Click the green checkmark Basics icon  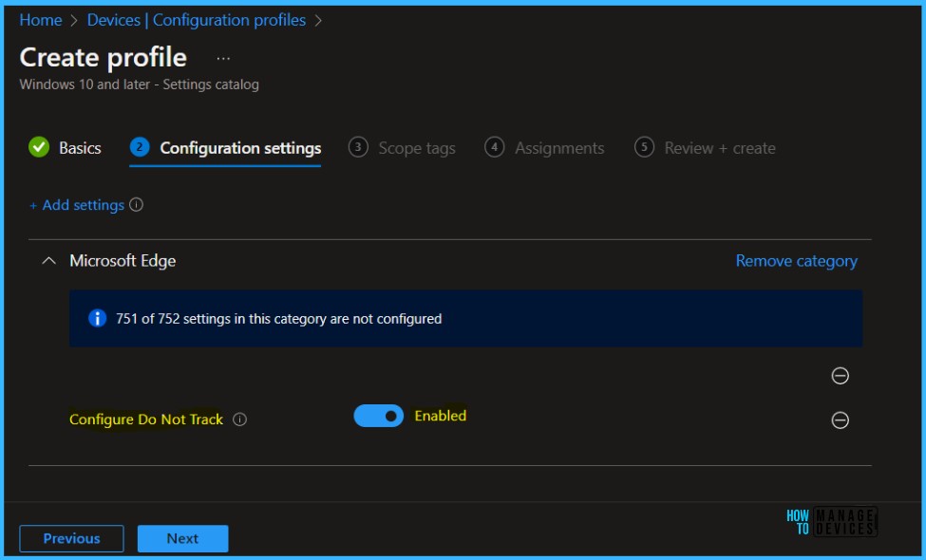tap(39, 147)
